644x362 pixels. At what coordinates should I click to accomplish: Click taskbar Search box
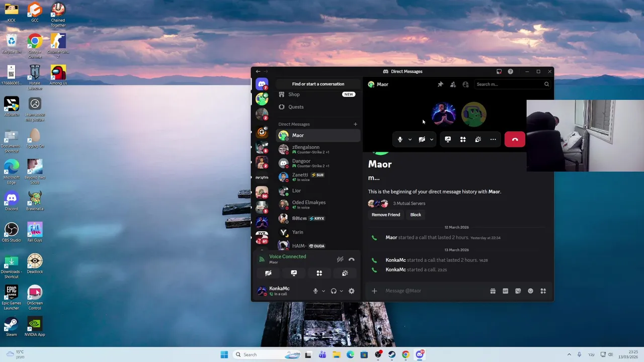point(268,354)
